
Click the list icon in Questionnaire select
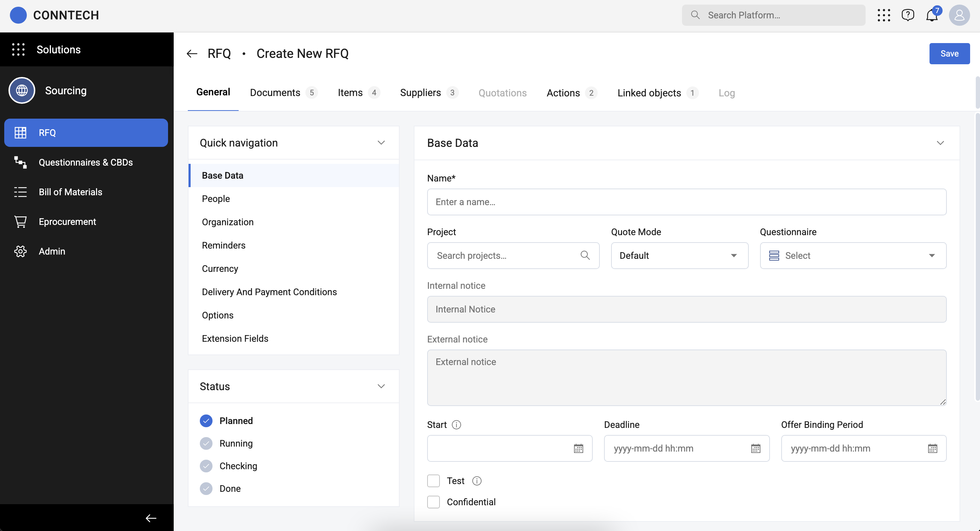[774, 256]
